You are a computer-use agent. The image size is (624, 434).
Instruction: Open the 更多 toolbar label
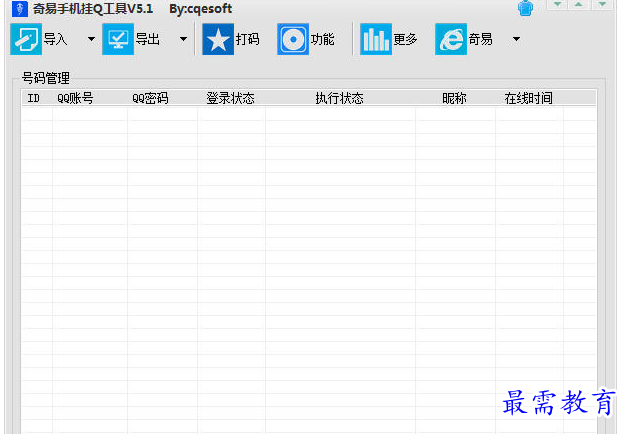click(x=405, y=39)
